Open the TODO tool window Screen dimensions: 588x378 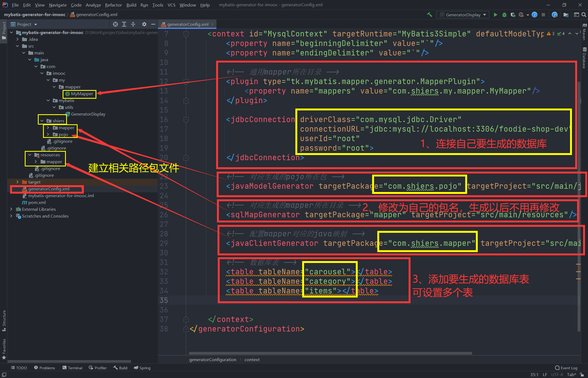pyautogui.click(x=19, y=368)
